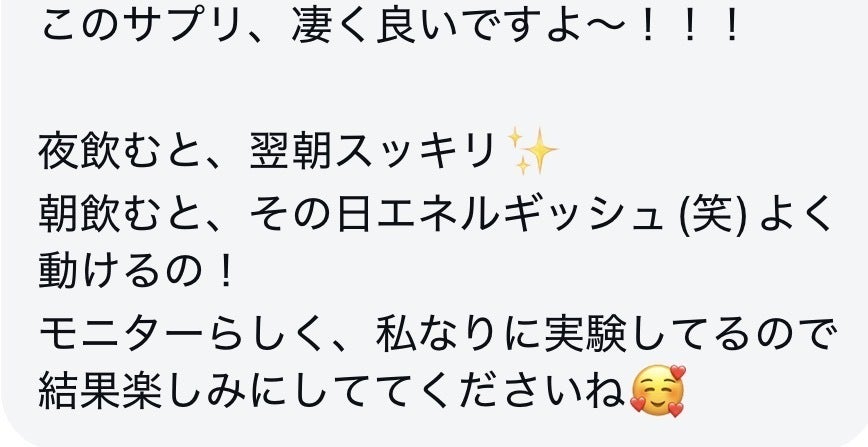Click the phrase 動けるの！
This screenshot has width=868, height=447.
pyautogui.click(x=137, y=274)
